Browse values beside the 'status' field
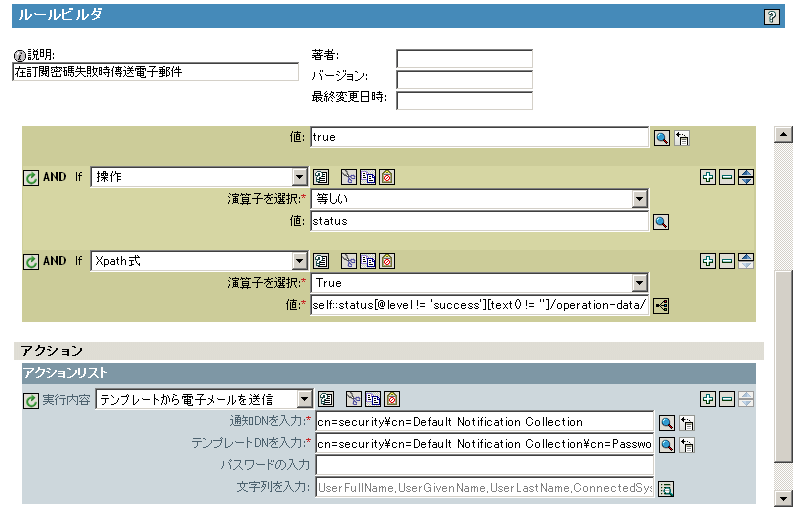The image size is (793, 507). click(x=661, y=222)
